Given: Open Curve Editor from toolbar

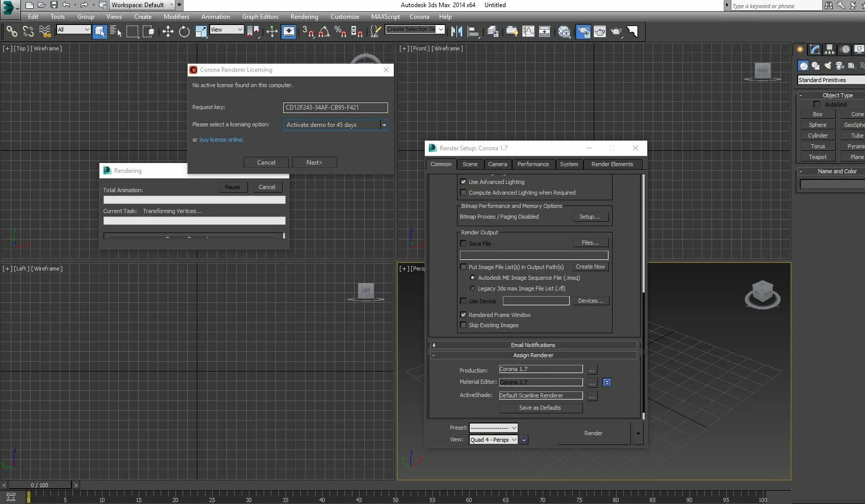Looking at the screenshot, I should 528,32.
